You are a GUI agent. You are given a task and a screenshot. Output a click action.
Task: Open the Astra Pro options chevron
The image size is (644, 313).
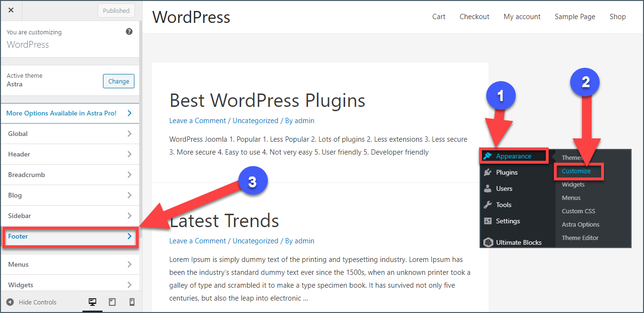pos(129,113)
